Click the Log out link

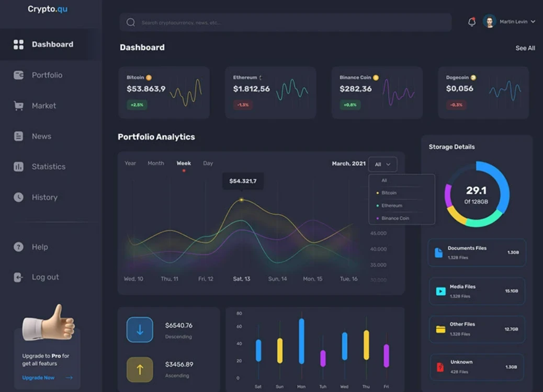pyautogui.click(x=46, y=277)
